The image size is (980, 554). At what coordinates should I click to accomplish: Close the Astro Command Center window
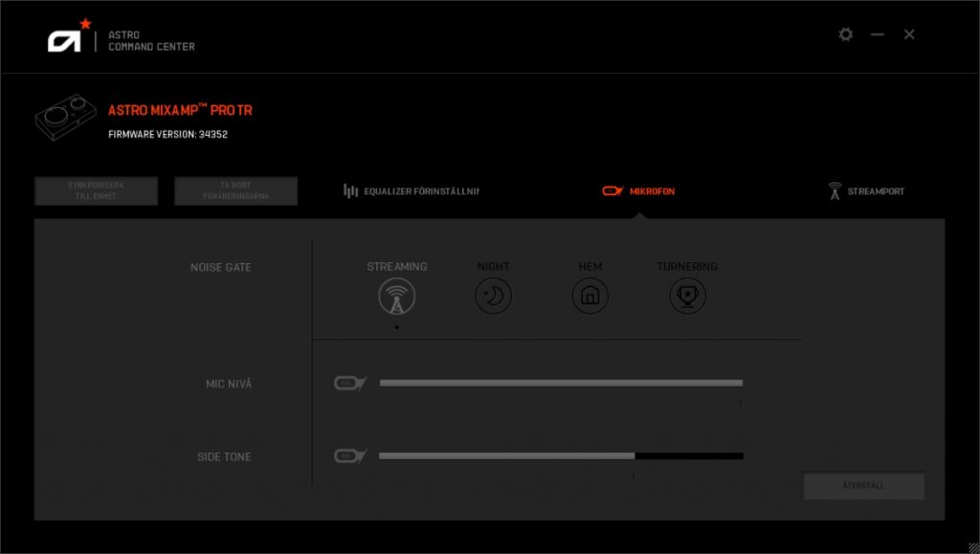(909, 34)
